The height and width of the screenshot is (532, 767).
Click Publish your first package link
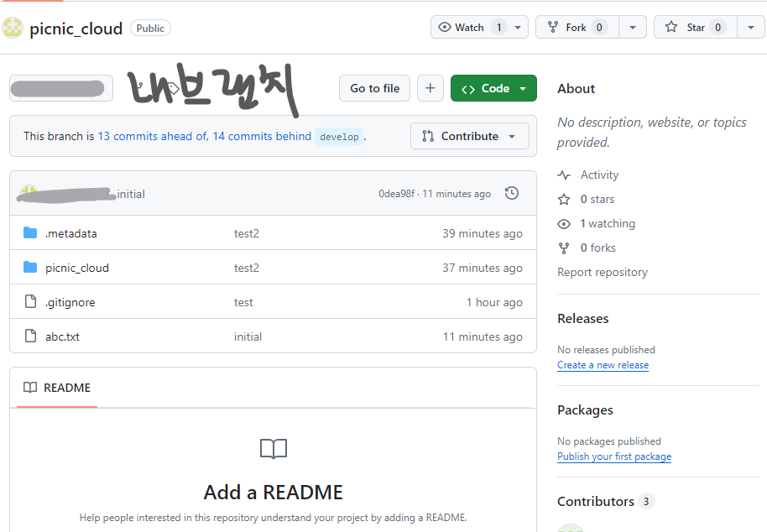(614, 456)
